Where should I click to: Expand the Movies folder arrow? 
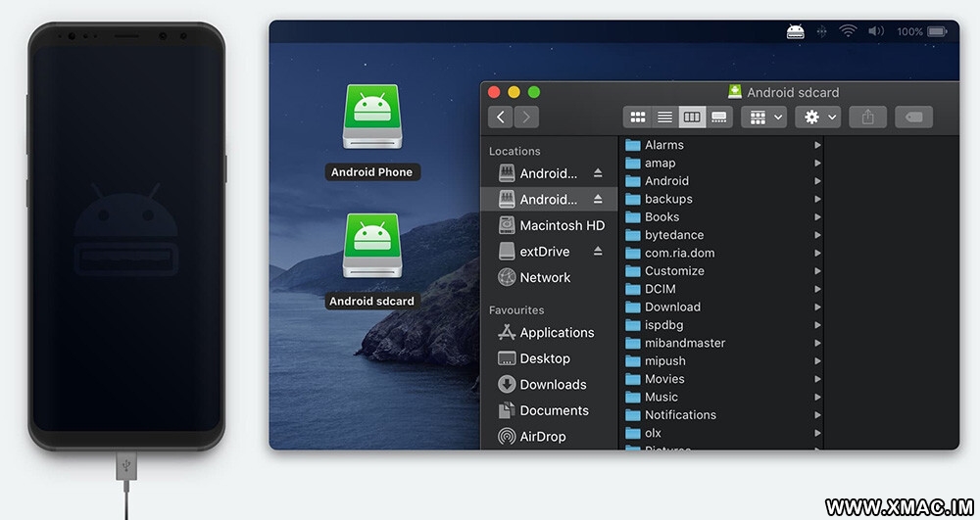(817, 379)
